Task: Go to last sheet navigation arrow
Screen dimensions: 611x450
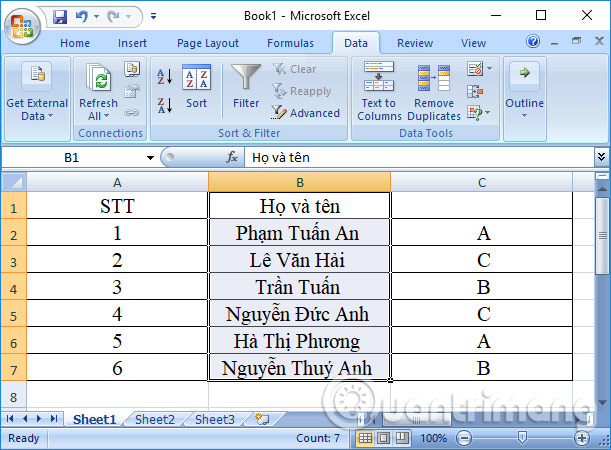Action: coord(54,419)
